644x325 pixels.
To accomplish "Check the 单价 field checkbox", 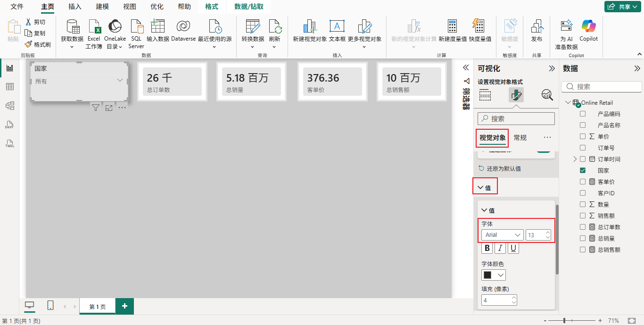I will (583, 136).
